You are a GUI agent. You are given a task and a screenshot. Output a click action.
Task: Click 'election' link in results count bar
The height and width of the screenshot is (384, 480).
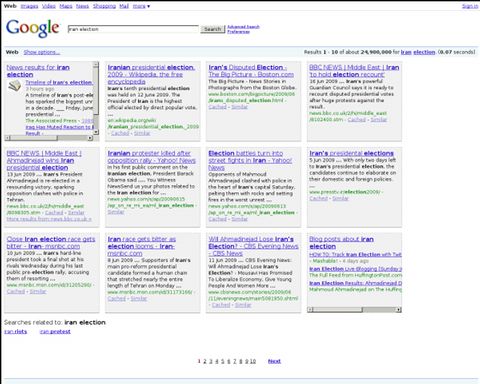click(x=424, y=52)
